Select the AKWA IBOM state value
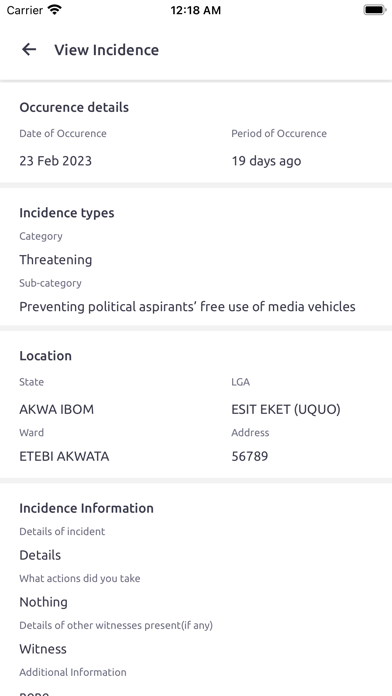This screenshot has width=392, height=696. coord(56,409)
